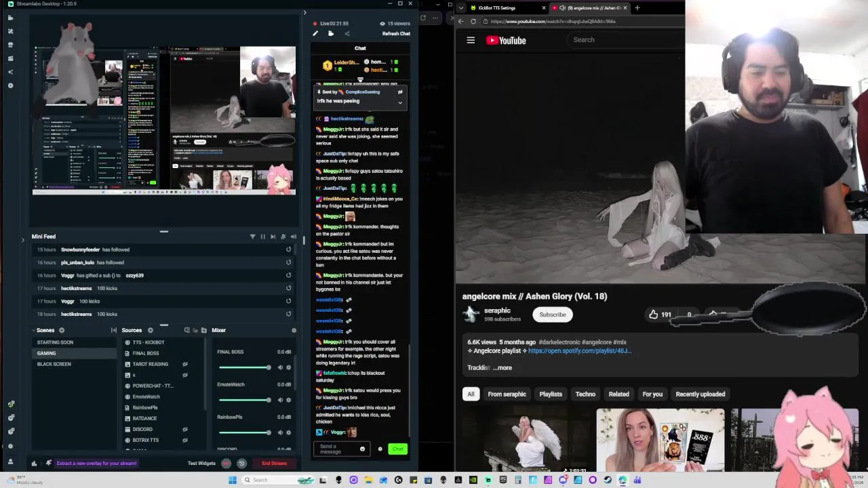
Task: Replay the Voggr gifted sub alert
Action: coord(288,275)
